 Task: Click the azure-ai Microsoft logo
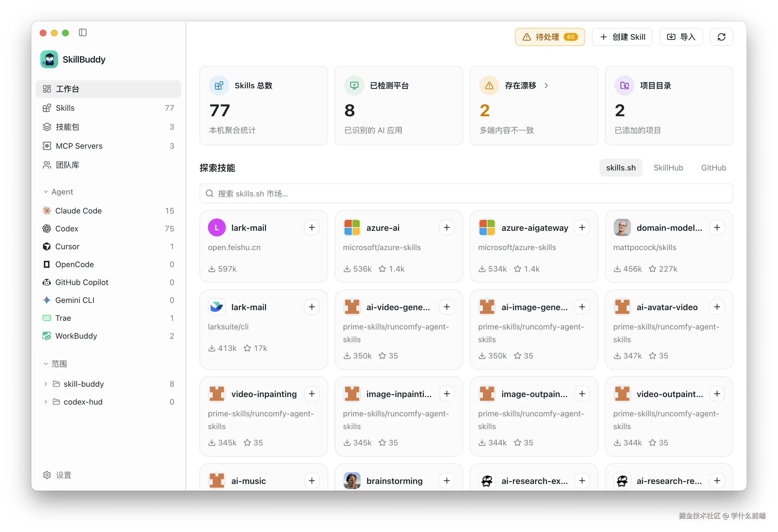pyautogui.click(x=352, y=228)
